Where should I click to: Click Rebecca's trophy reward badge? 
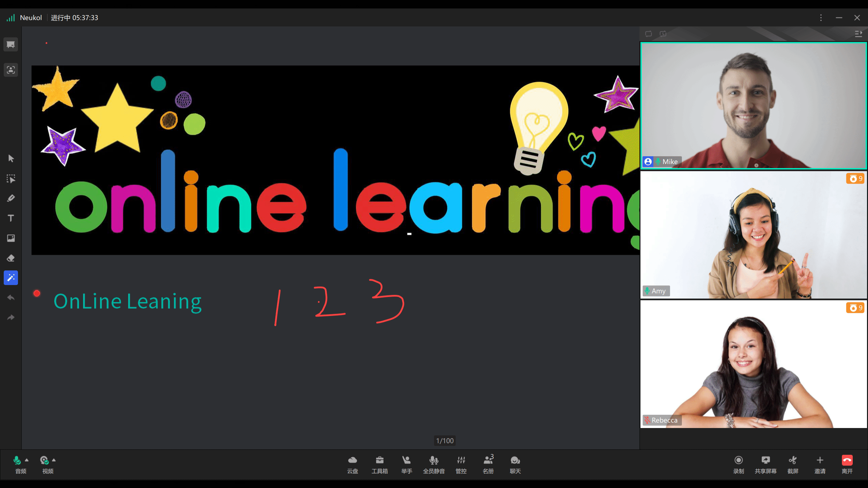pos(855,308)
